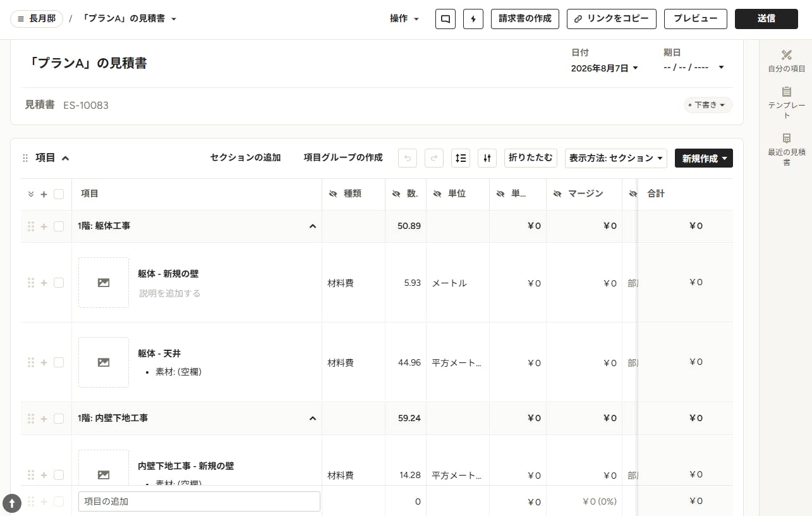Image resolution: width=812 pixels, height=516 pixels.
Task: Click the scroll-to-top arrow button
Action: tap(12, 503)
